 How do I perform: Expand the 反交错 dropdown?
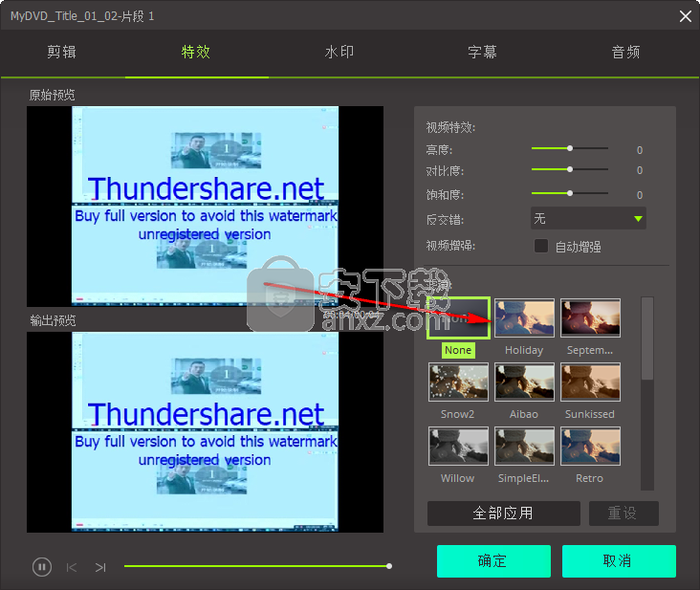pos(588,218)
